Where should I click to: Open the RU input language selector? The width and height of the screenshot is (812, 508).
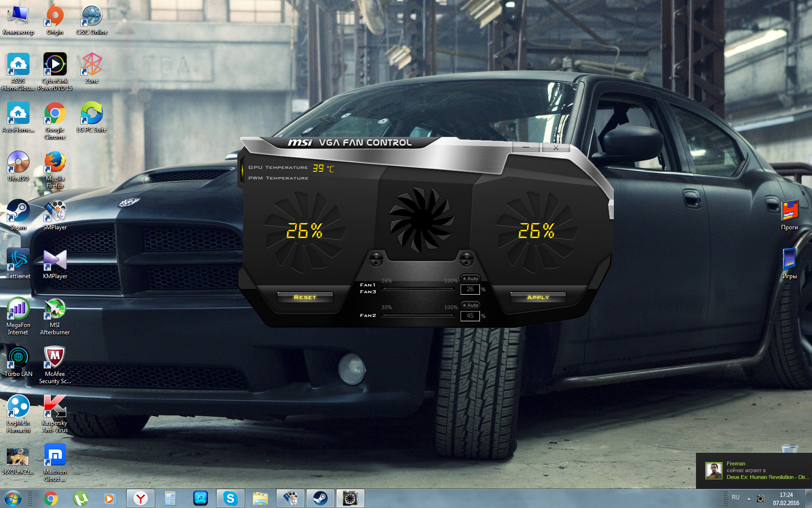pos(736,497)
